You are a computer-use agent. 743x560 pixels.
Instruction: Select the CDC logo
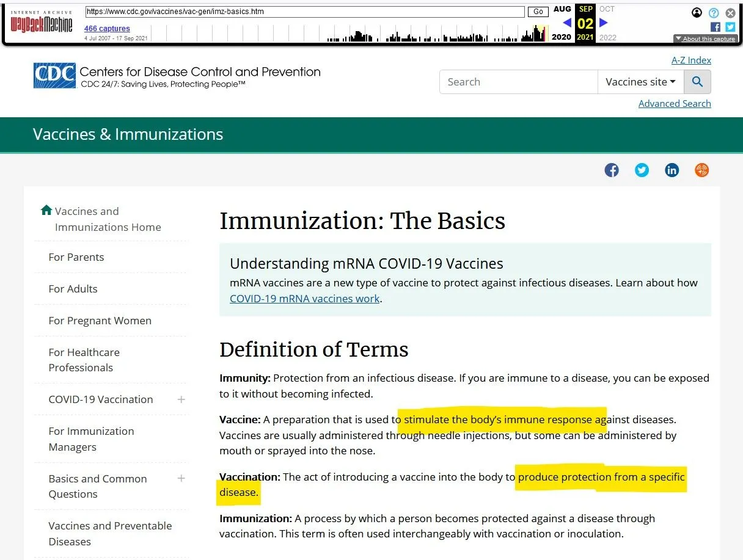click(54, 75)
